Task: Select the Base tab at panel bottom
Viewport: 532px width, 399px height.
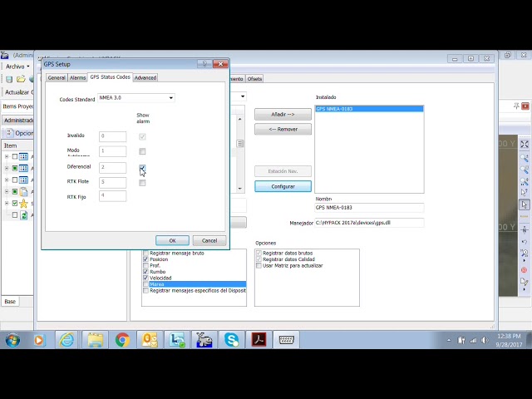Action: [10, 301]
